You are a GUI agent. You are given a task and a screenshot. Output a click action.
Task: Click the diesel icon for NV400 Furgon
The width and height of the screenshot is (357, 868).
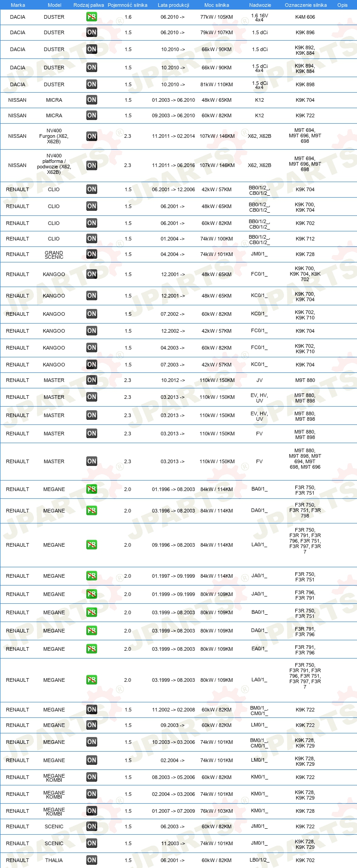tap(92, 136)
